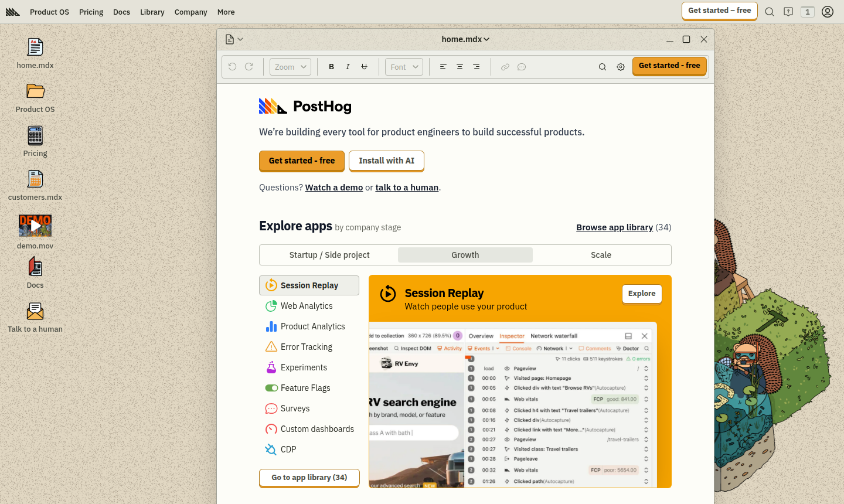Toggle strikethrough text formatting
The height and width of the screenshot is (504, 844).
pyautogui.click(x=364, y=67)
